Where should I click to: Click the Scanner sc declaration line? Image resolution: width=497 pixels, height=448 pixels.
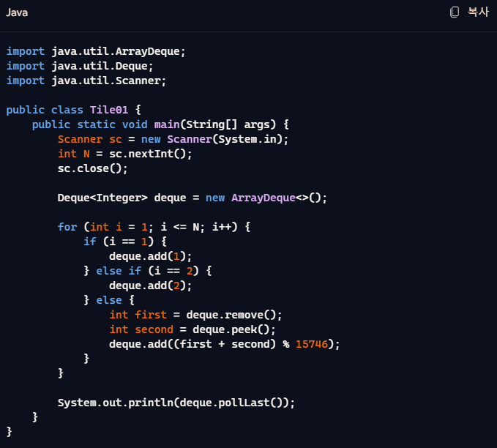(x=173, y=139)
